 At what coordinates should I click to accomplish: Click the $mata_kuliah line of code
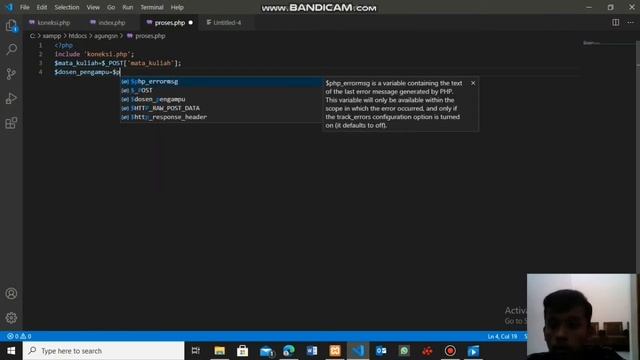118,63
